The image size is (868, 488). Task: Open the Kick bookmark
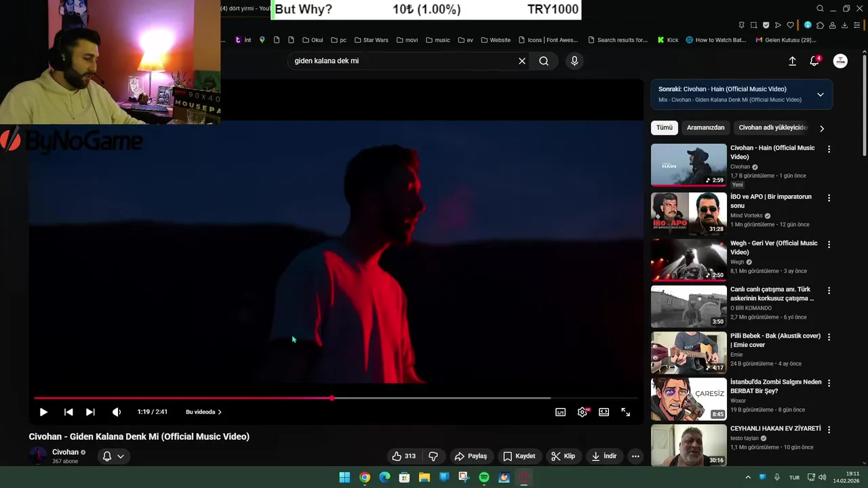click(668, 40)
